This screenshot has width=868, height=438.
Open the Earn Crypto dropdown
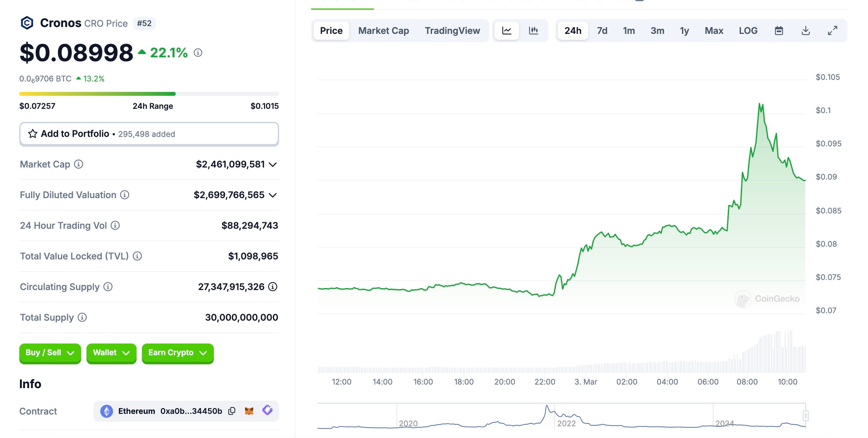(x=178, y=353)
